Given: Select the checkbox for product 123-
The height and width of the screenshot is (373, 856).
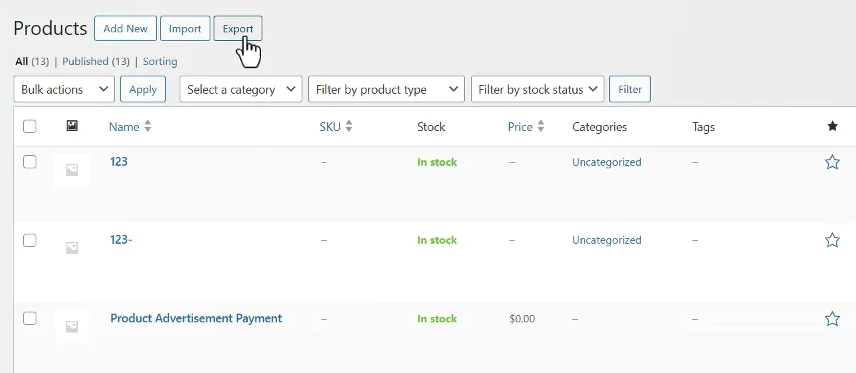Looking at the screenshot, I should (29, 240).
